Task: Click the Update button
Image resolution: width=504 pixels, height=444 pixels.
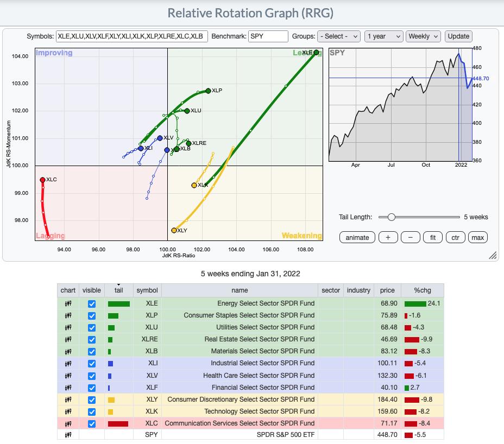Action: click(458, 36)
